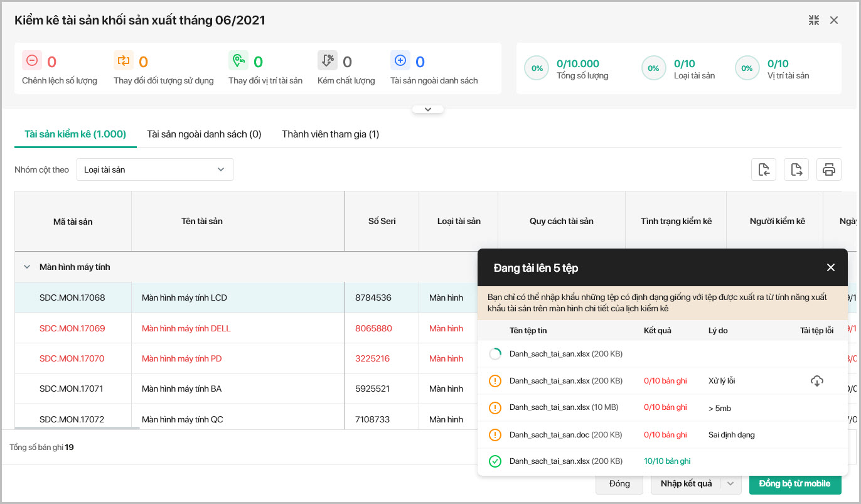Switch to 'Tài sản ngoài danh sách' tab
Screen dimensions: 861x504
point(204,134)
